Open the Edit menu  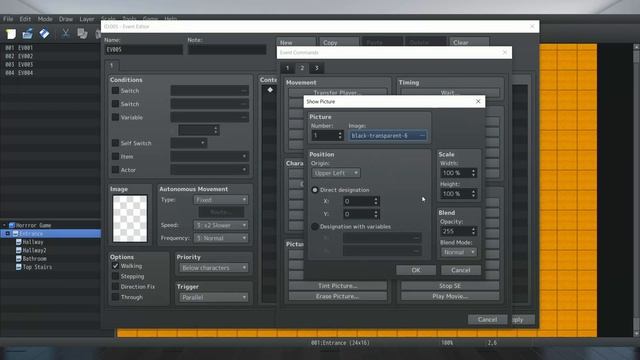(25, 19)
